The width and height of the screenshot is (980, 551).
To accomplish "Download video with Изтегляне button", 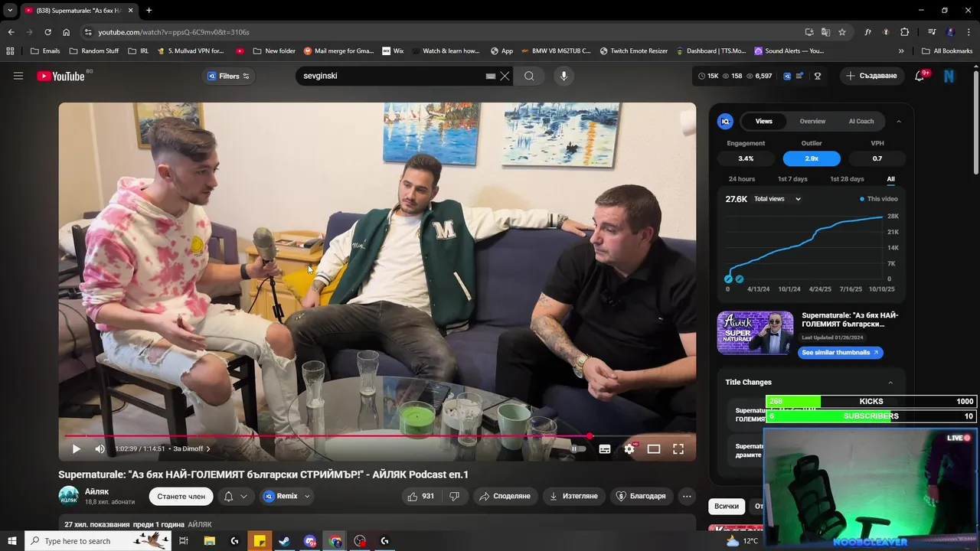I will (574, 496).
